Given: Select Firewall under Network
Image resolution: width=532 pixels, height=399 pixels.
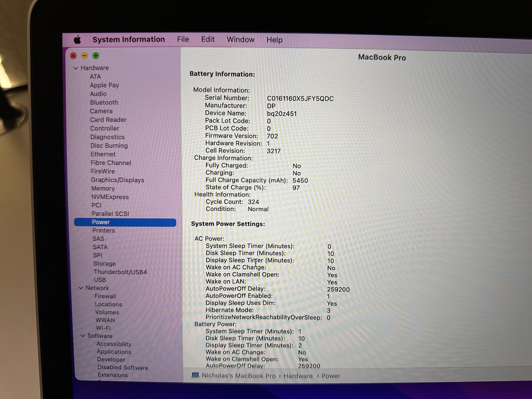Looking at the screenshot, I should click(105, 296).
